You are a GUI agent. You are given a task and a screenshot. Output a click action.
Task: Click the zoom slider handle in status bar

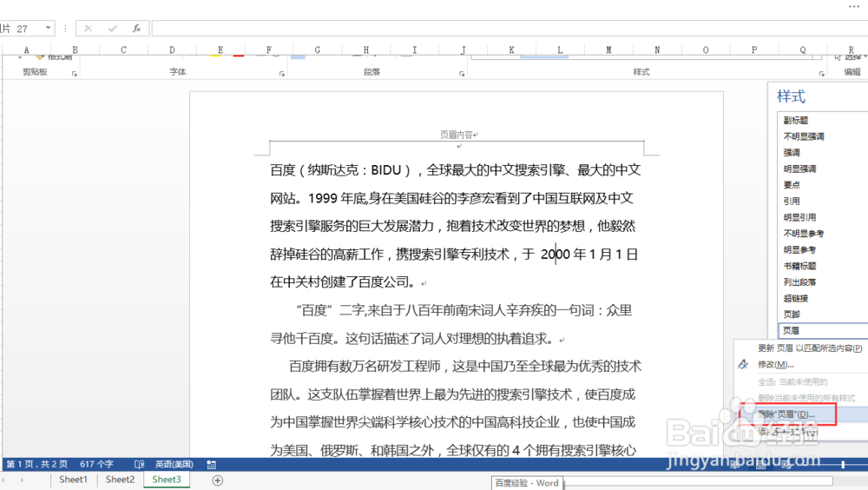coord(843,464)
